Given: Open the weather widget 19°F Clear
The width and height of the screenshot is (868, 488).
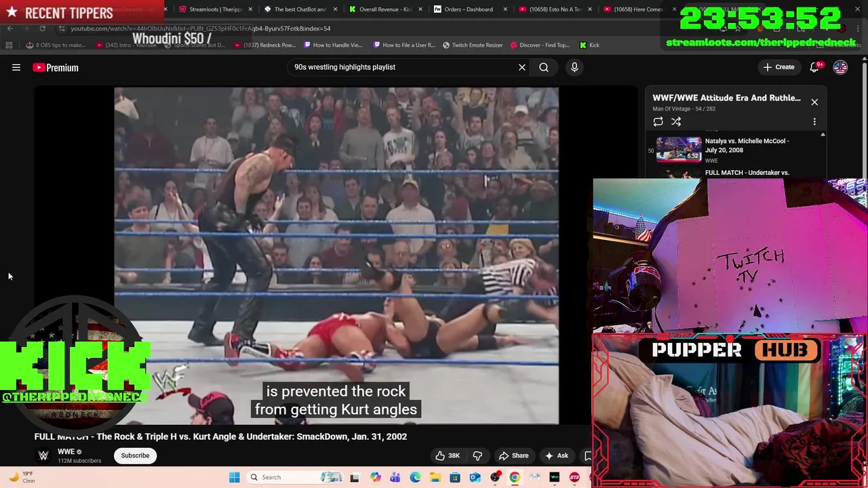Looking at the screenshot, I should (x=21, y=477).
